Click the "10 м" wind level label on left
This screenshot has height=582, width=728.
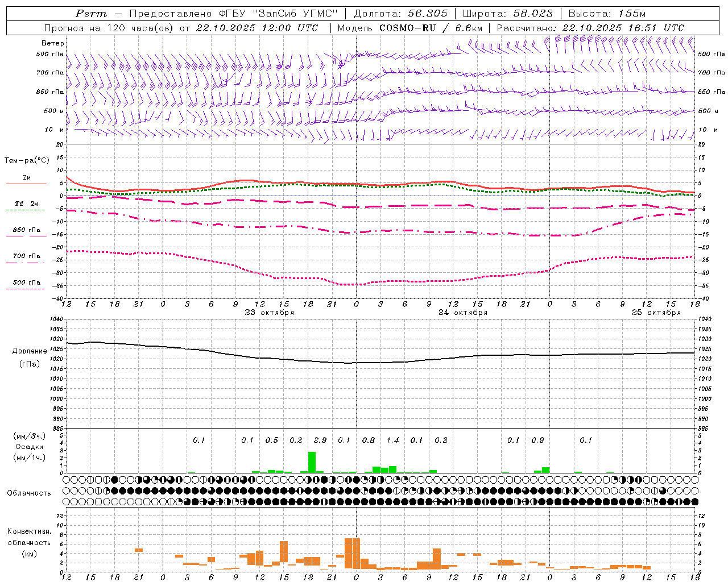pos(55,130)
